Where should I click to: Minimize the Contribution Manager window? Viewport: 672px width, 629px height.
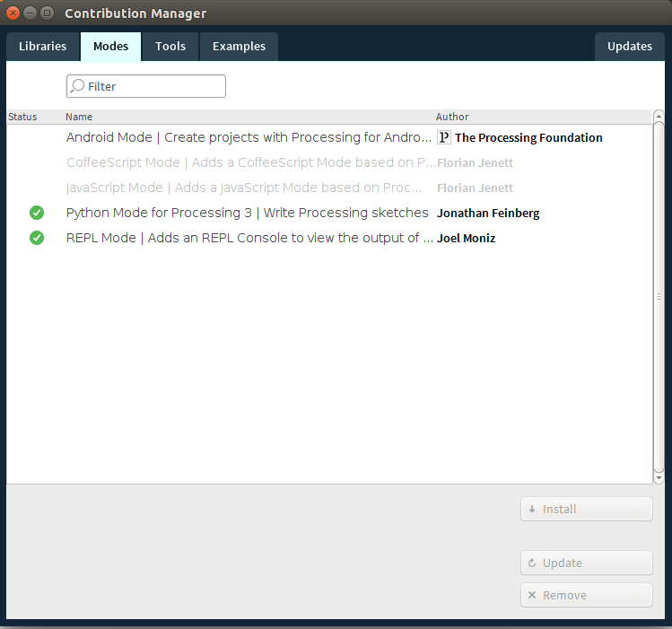click(30, 13)
